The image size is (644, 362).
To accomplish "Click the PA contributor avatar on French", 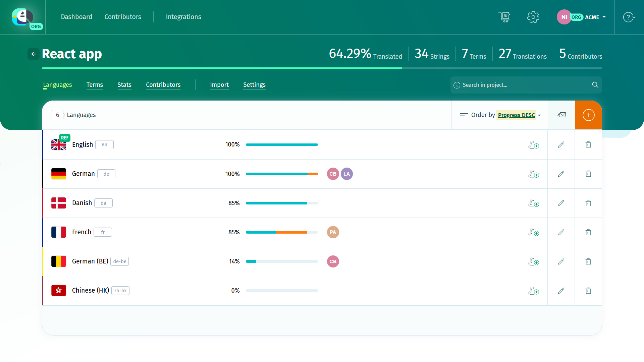I will 333,232.
